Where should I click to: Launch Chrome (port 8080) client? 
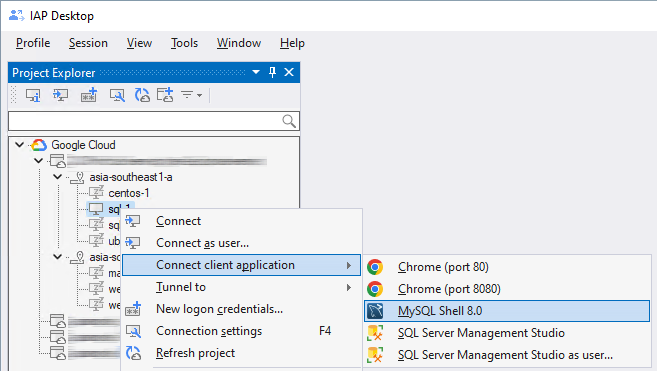click(507, 289)
